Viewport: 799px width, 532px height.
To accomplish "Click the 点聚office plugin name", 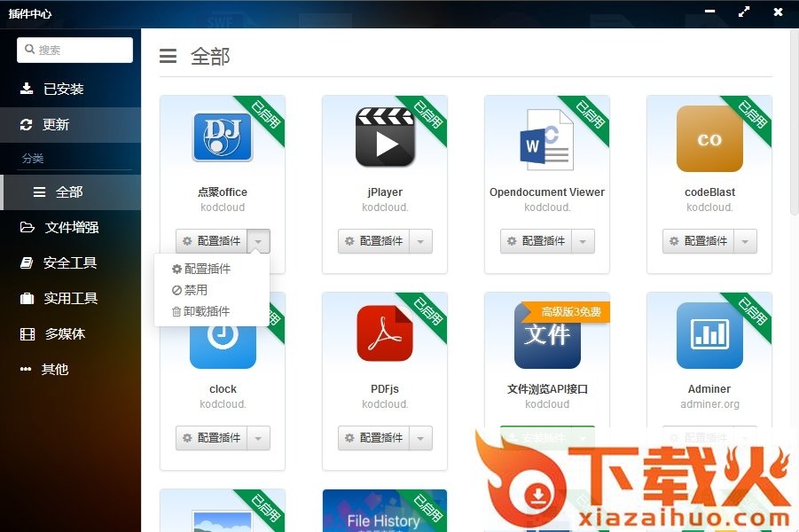I will tap(223, 192).
